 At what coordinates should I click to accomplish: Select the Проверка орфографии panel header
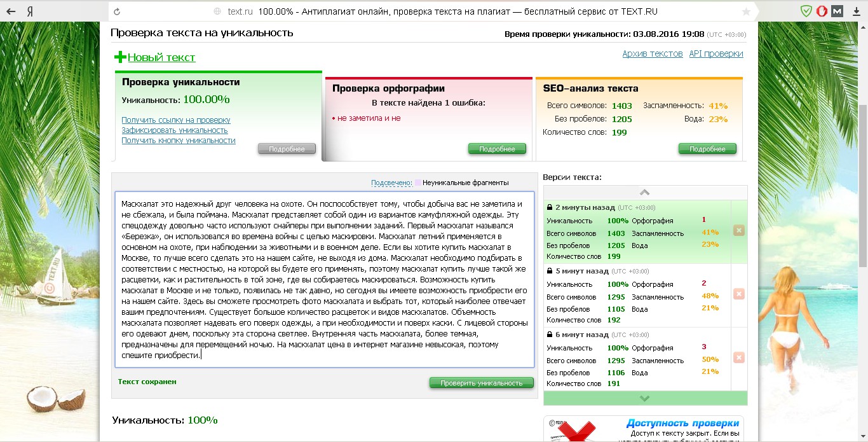tap(388, 88)
